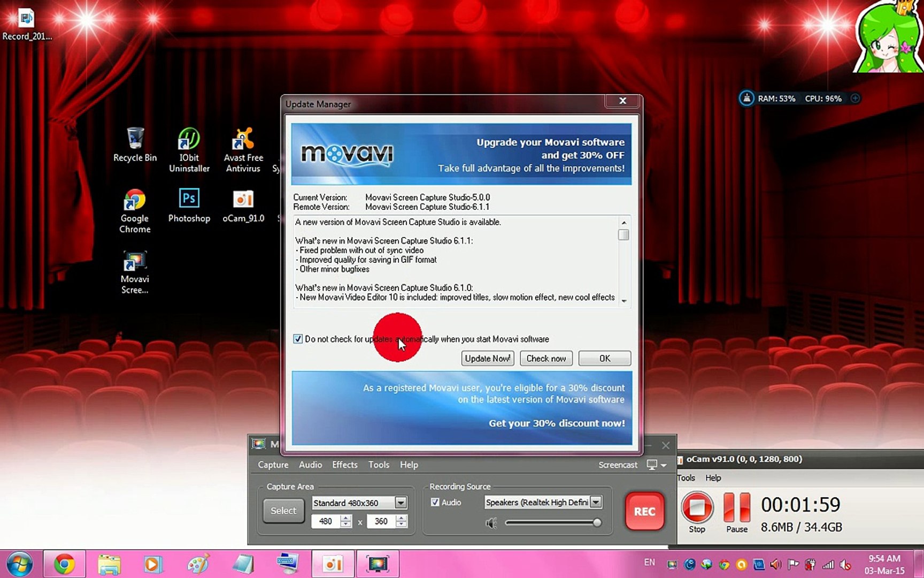Click the Windows Start button

pos(19,564)
